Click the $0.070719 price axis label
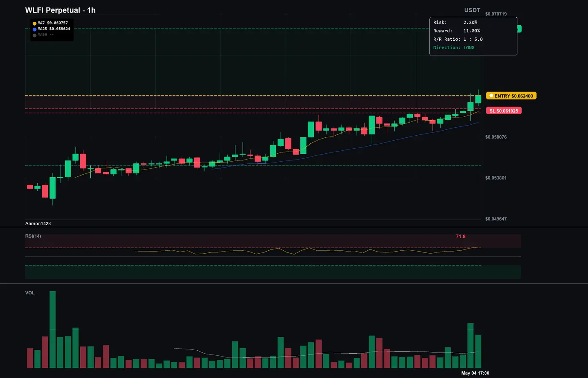Viewport: 588px width, 378px height. tap(496, 14)
